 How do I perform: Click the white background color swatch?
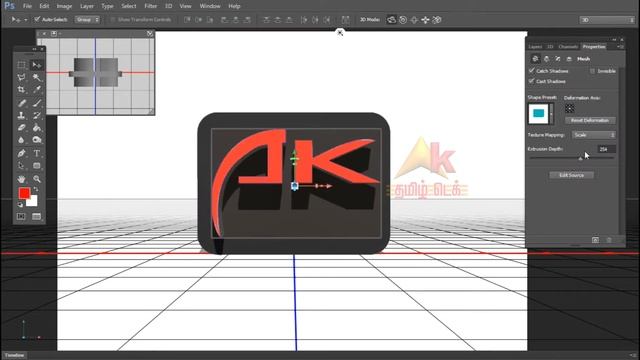point(33,202)
